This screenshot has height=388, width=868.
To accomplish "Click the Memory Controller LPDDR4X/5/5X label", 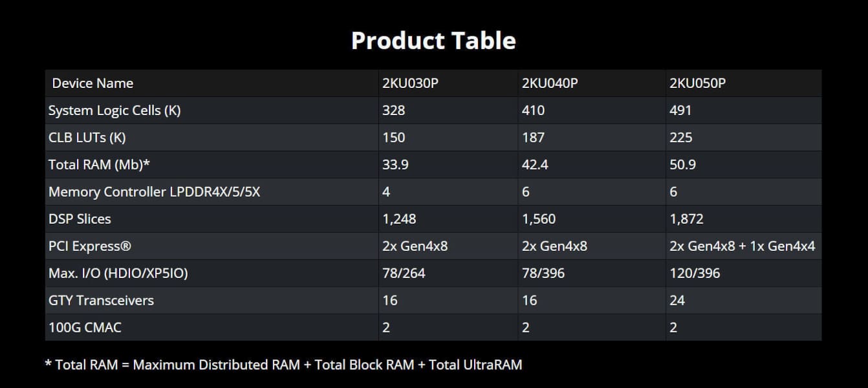I will pyautogui.click(x=154, y=192).
